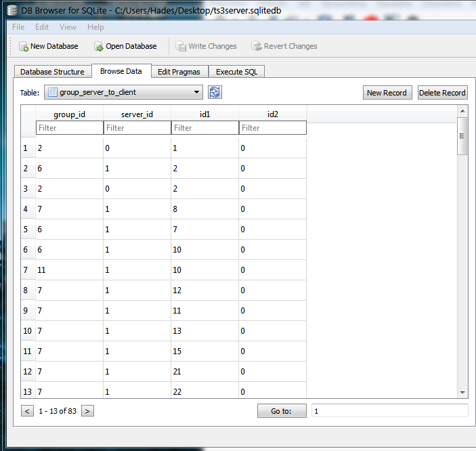Switch to the Execute SQL tab
Image resolution: width=476 pixels, height=451 pixels.
click(236, 72)
